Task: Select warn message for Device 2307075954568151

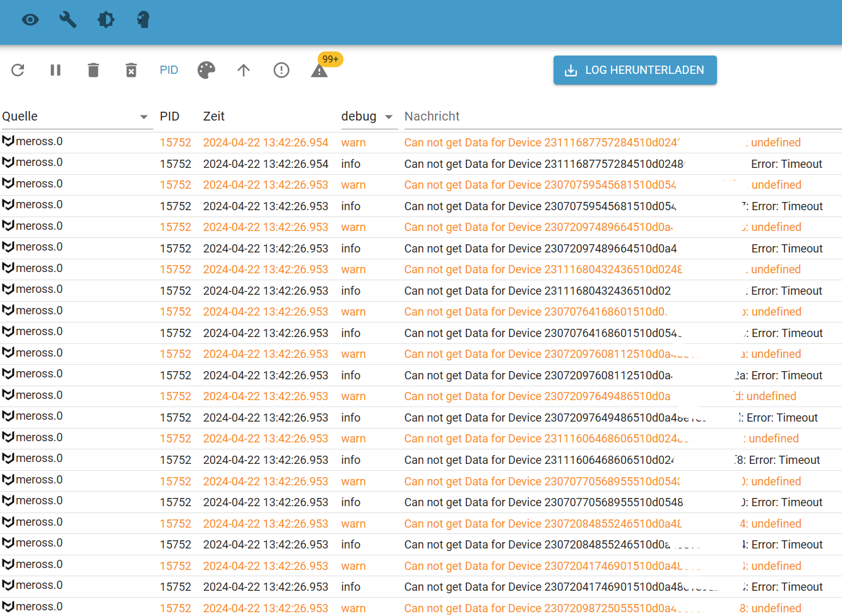Action: (x=603, y=185)
